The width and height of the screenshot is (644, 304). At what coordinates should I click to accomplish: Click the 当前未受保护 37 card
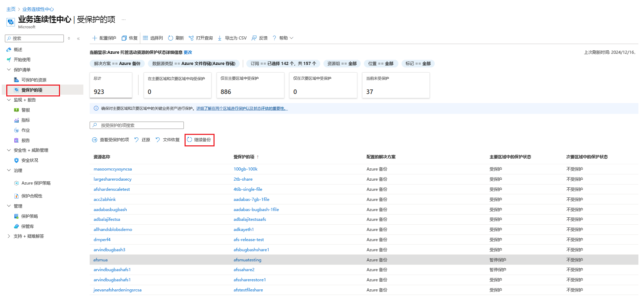[x=396, y=85]
